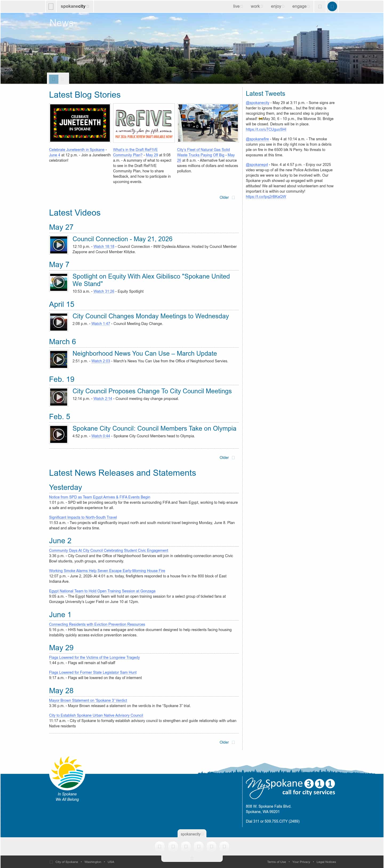Open Egypt National Team Open Training Session release
This screenshot has height=868, width=384.
click(x=102, y=591)
